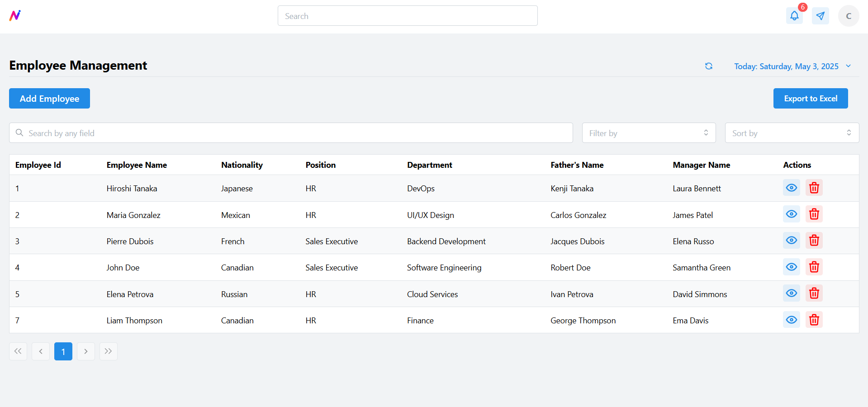Delete Maria Gonzalez using the trash icon
The height and width of the screenshot is (407, 868).
[x=814, y=214]
